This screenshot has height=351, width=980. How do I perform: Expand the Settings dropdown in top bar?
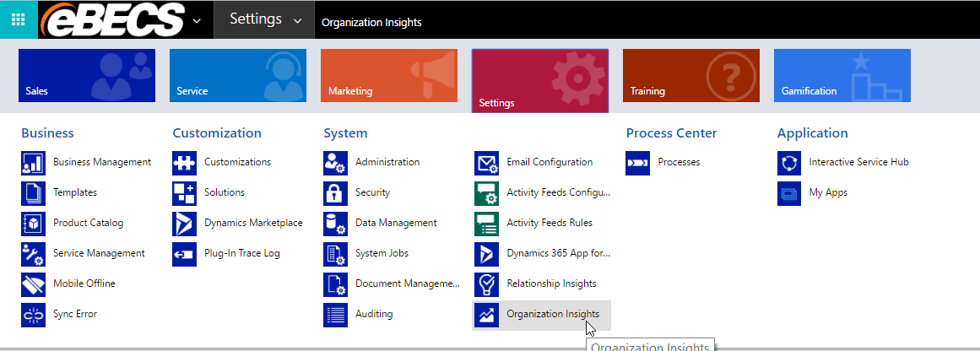point(298,20)
